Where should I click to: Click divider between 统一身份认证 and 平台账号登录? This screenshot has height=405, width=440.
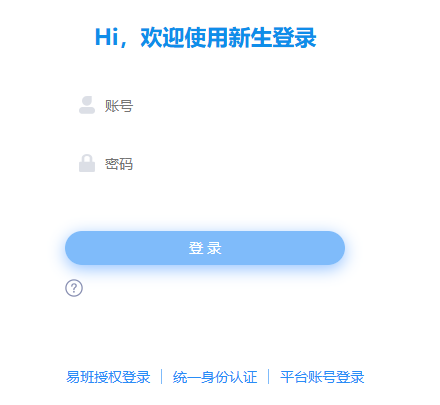pos(269,377)
